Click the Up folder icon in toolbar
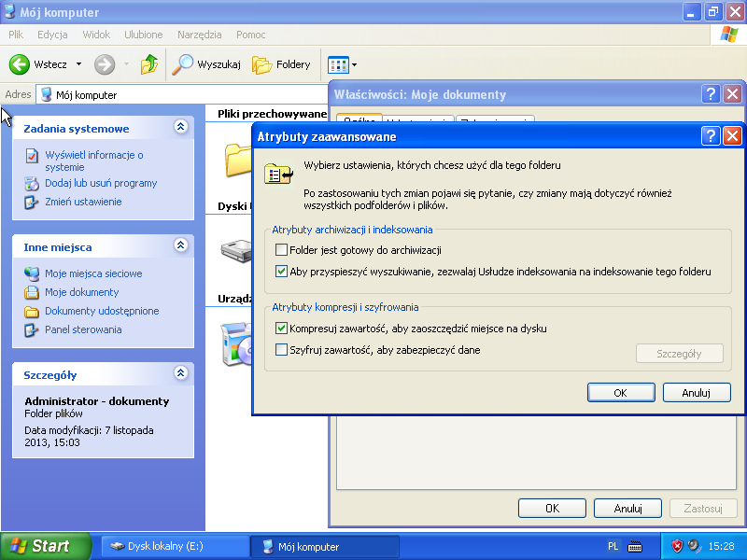Screen dimensions: 747x560 (149, 64)
